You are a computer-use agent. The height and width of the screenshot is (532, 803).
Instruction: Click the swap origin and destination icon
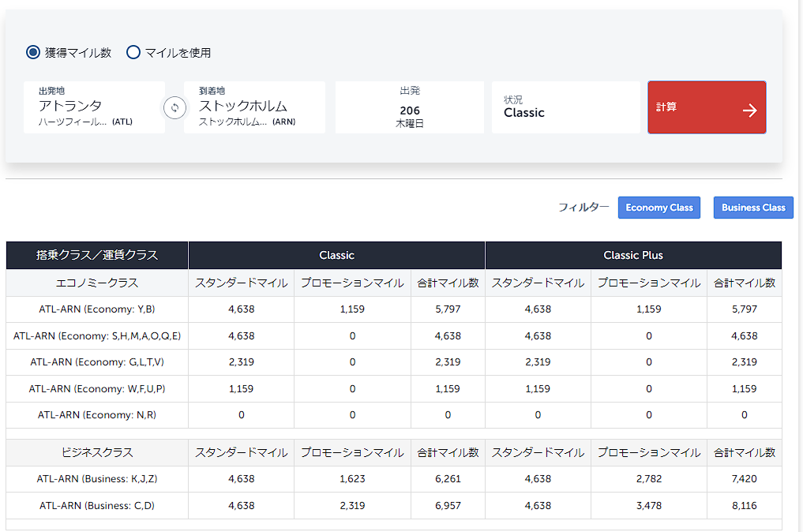pyautogui.click(x=174, y=107)
